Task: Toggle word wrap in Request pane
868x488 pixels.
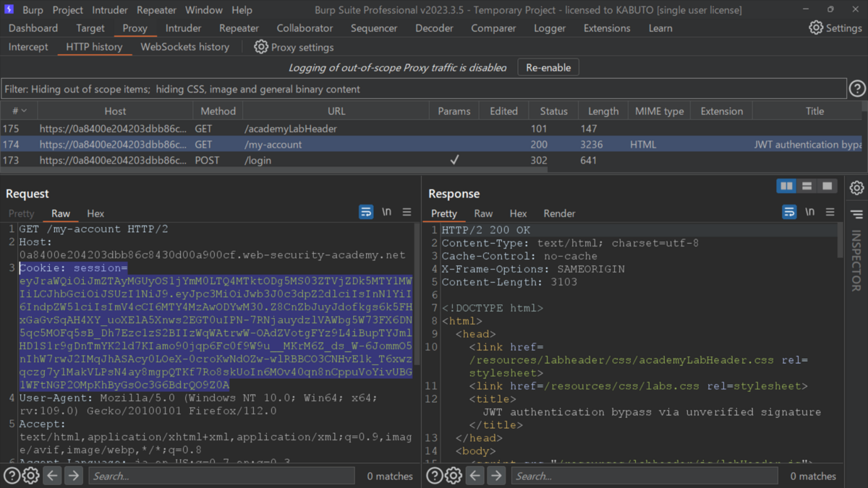Action: pyautogui.click(x=366, y=212)
